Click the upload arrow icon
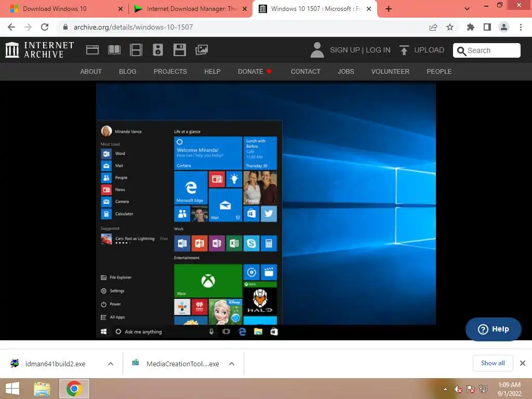 404,50
